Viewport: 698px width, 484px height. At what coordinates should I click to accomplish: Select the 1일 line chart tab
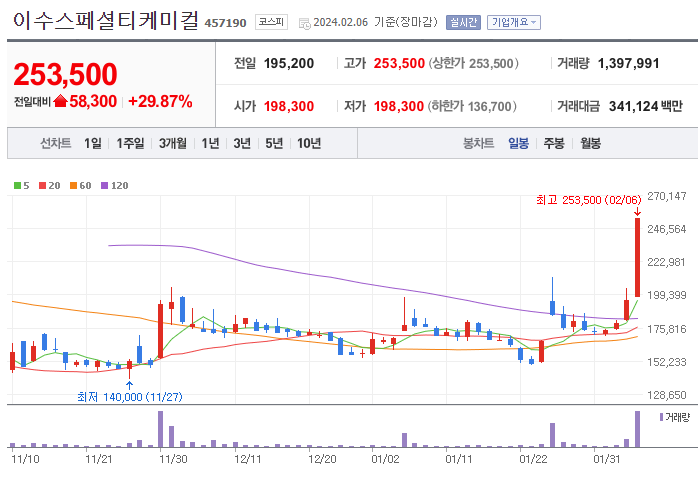(x=93, y=143)
